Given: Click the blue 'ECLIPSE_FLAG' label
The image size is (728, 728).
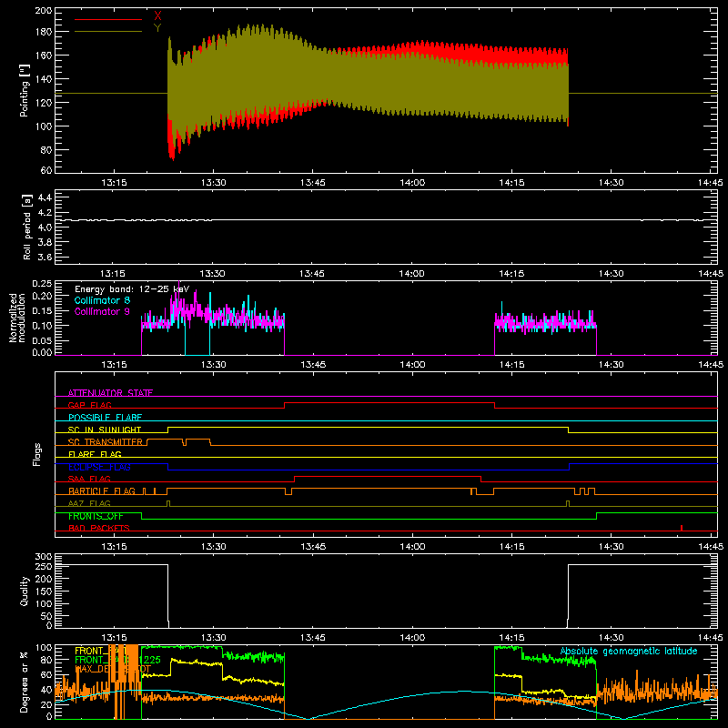Looking at the screenshot, I should point(99,467).
